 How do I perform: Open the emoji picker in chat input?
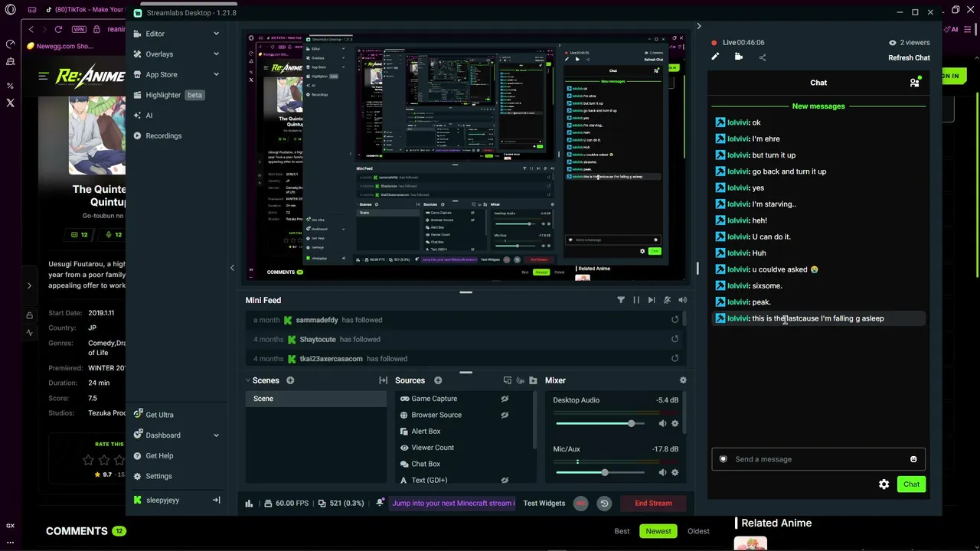[913, 459]
